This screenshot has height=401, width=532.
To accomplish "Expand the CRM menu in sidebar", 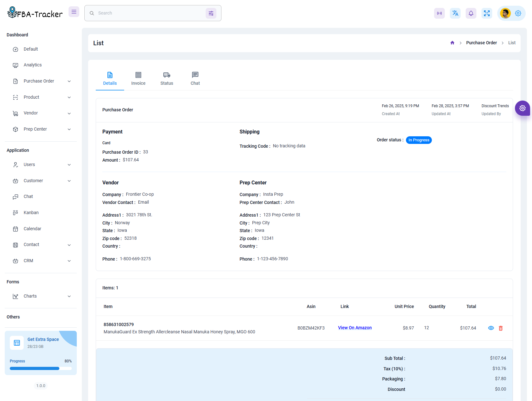I will (x=28, y=261).
